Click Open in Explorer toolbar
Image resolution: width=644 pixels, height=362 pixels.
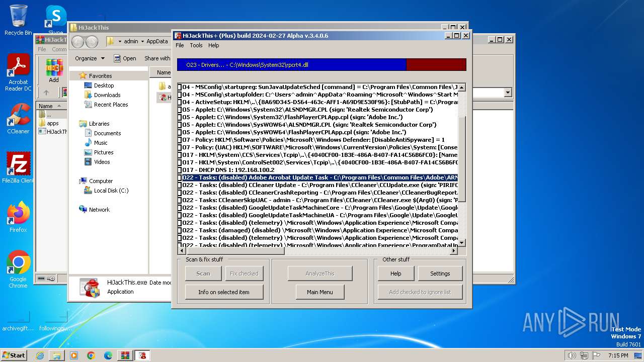[125, 58]
